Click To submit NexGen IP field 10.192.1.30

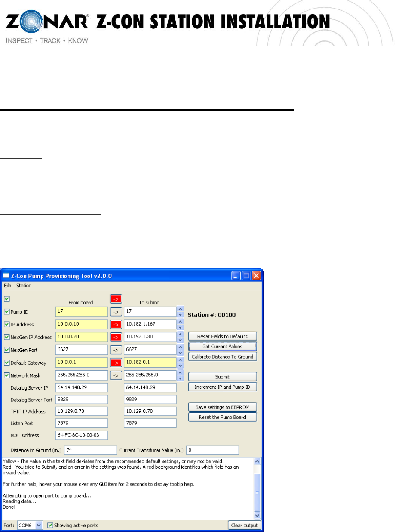point(150,337)
